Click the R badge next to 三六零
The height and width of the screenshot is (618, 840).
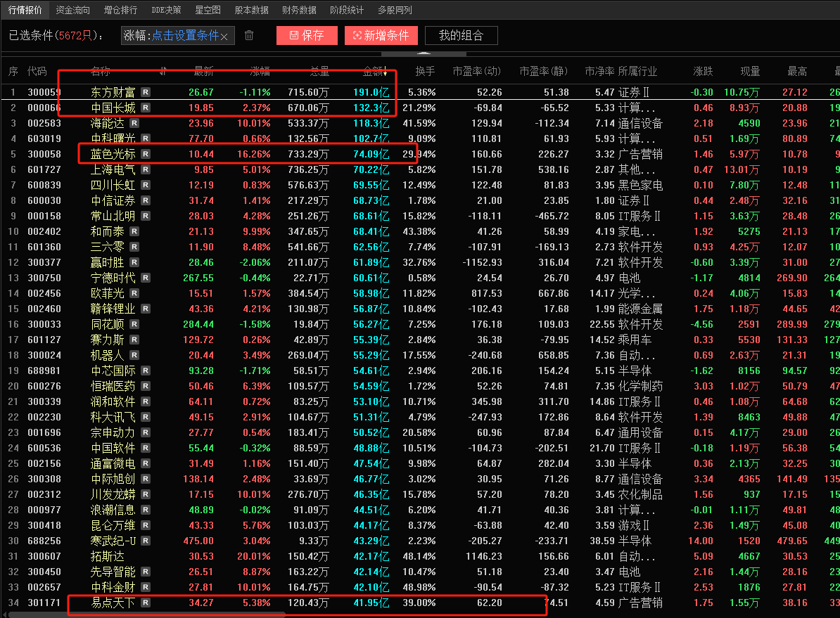tap(134, 247)
